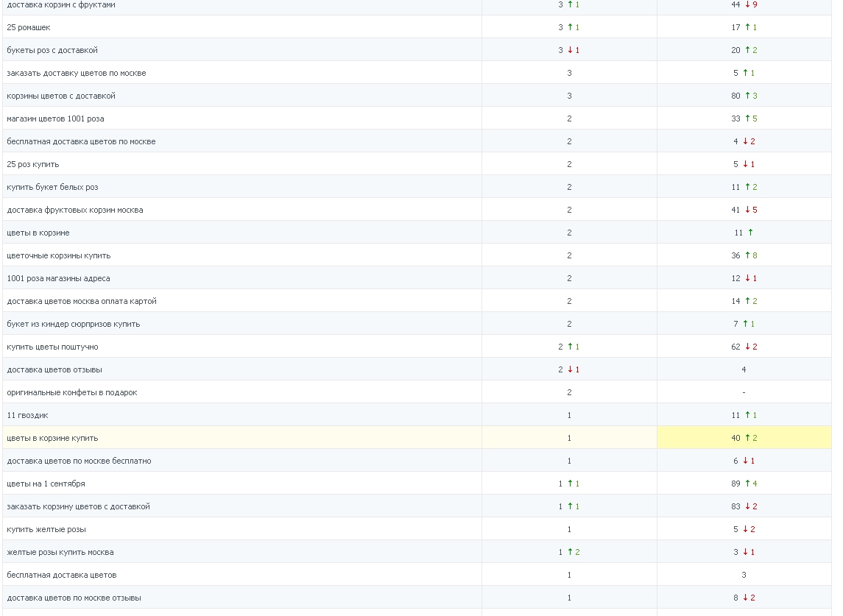Click 'купить цветы поштучно' keyword
The image size is (843, 616).
(x=52, y=347)
